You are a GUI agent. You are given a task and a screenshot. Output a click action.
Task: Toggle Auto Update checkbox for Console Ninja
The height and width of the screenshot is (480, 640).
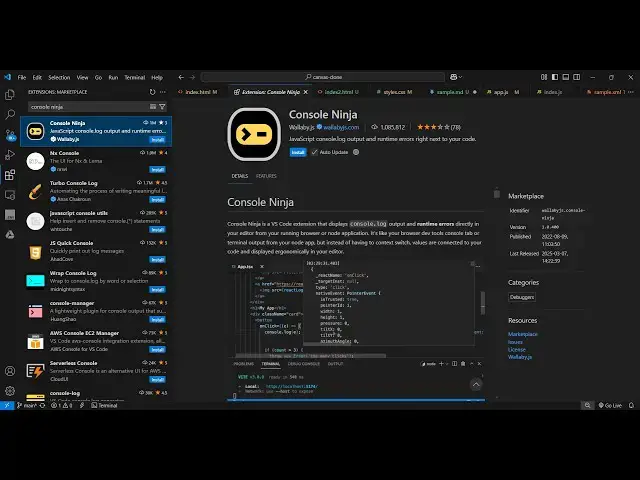(314, 152)
